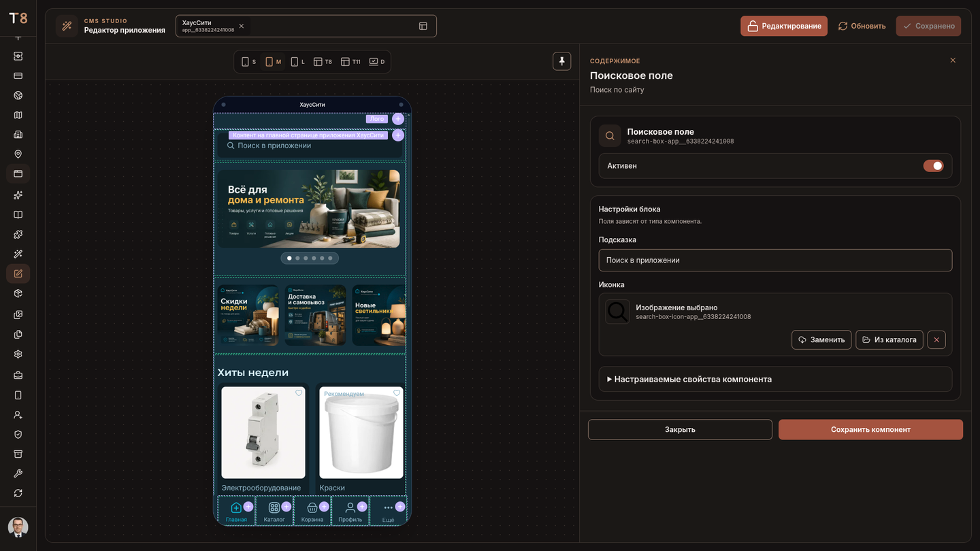Click the pin icon above the canvas
This screenshot has width=980, height=551.
coord(561,61)
